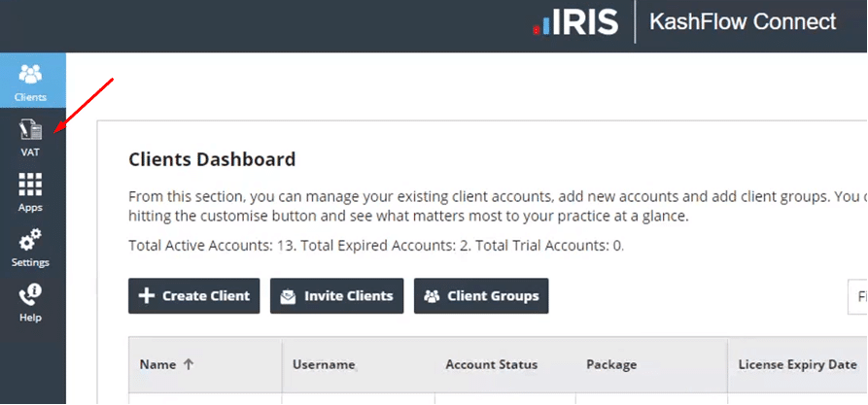Image resolution: width=868 pixels, height=405 pixels.
Task: Click the envelope icon on Invite Clients
Action: 288,296
